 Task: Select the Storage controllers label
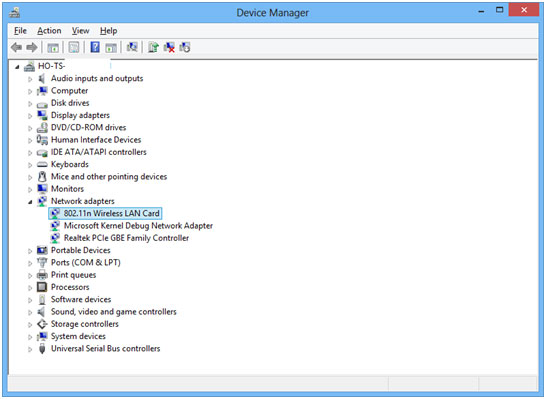click(x=85, y=324)
